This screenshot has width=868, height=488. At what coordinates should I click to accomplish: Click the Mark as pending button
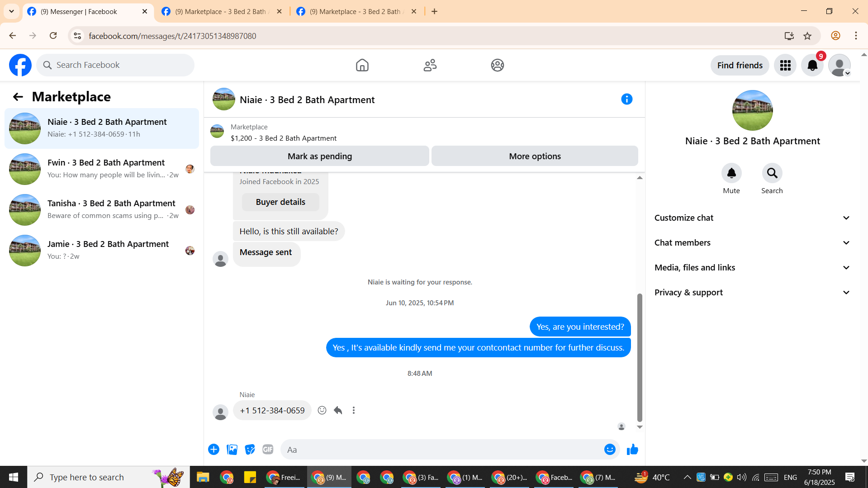(319, 156)
